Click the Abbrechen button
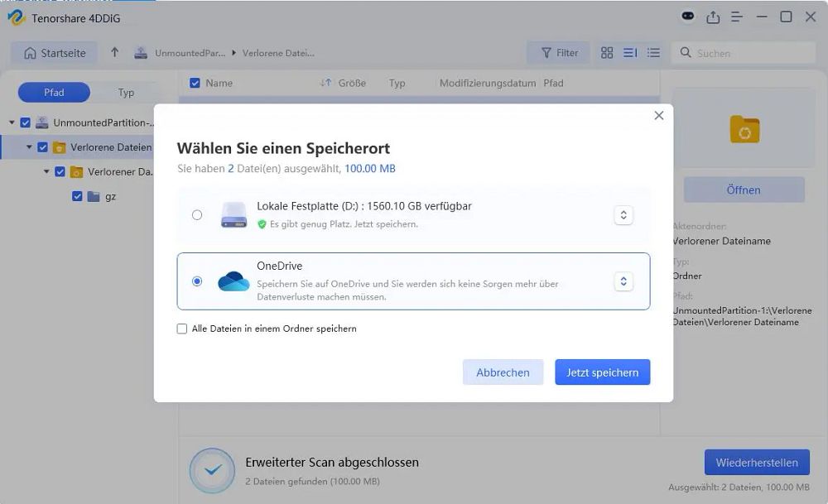 [x=503, y=372]
